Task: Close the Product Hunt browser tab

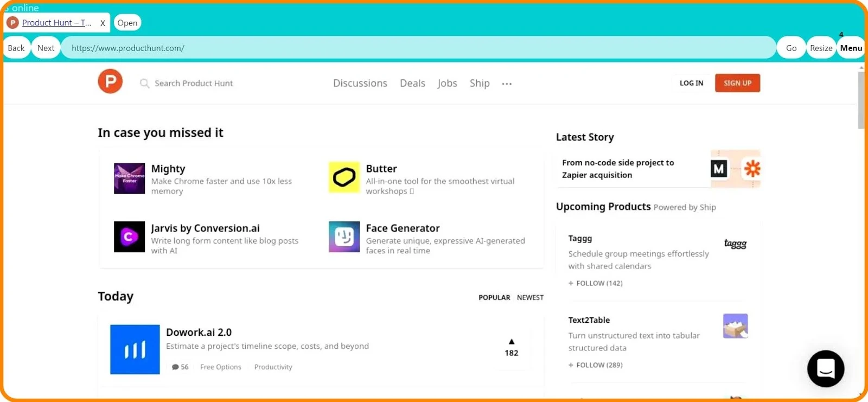Action: (x=103, y=23)
